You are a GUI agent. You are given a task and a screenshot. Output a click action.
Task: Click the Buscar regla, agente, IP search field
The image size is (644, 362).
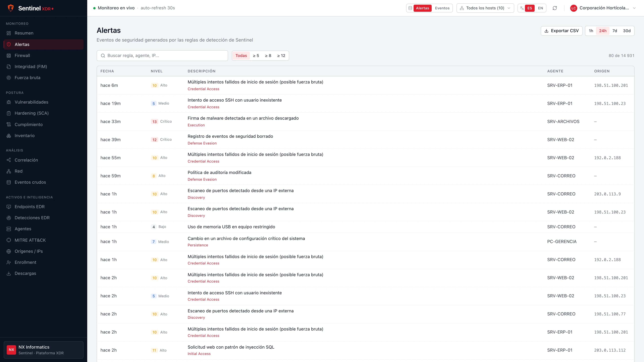click(162, 55)
